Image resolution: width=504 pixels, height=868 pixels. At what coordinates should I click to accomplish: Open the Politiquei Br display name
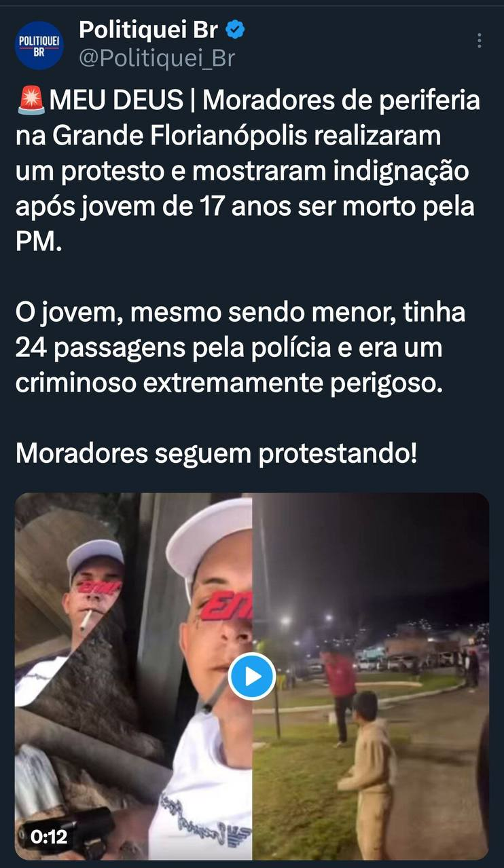click(x=149, y=31)
